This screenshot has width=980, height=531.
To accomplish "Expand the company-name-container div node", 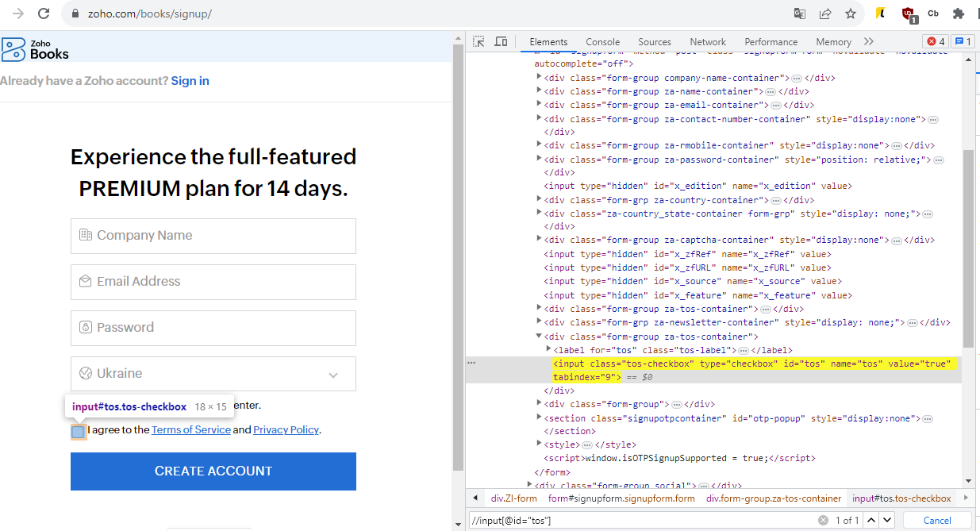I will click(x=540, y=78).
